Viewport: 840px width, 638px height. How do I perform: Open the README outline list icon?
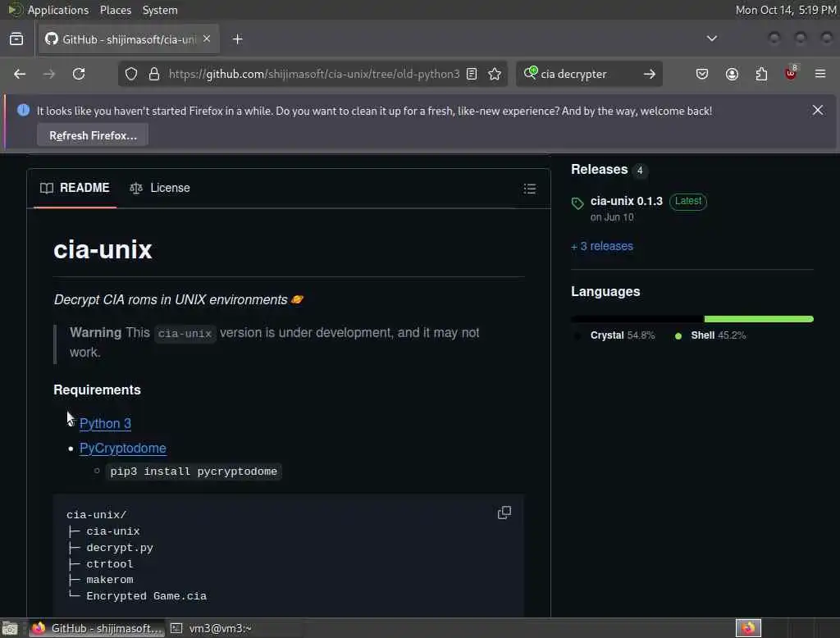[529, 189]
